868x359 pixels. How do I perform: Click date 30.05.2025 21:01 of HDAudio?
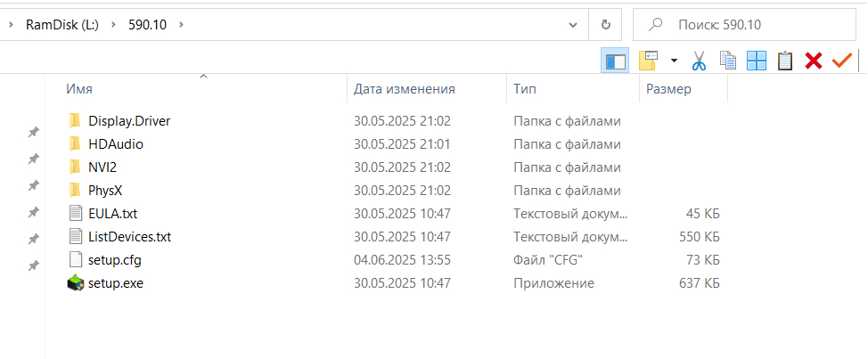403,144
